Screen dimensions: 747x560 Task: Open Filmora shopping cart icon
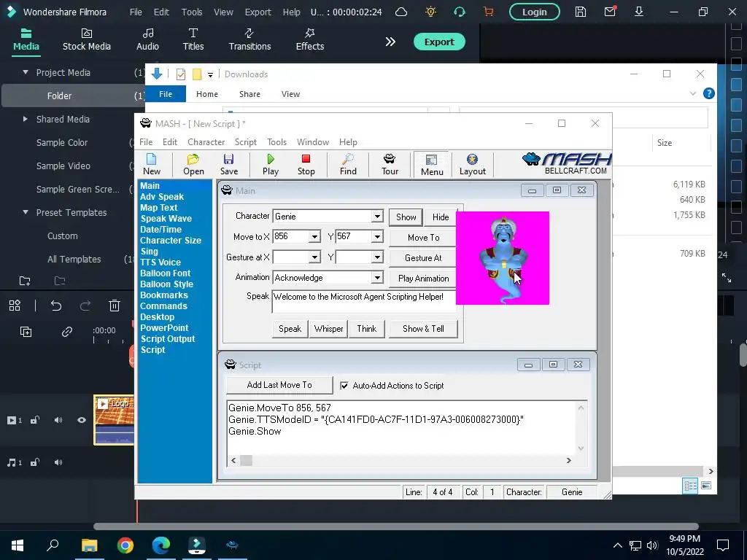pos(488,12)
